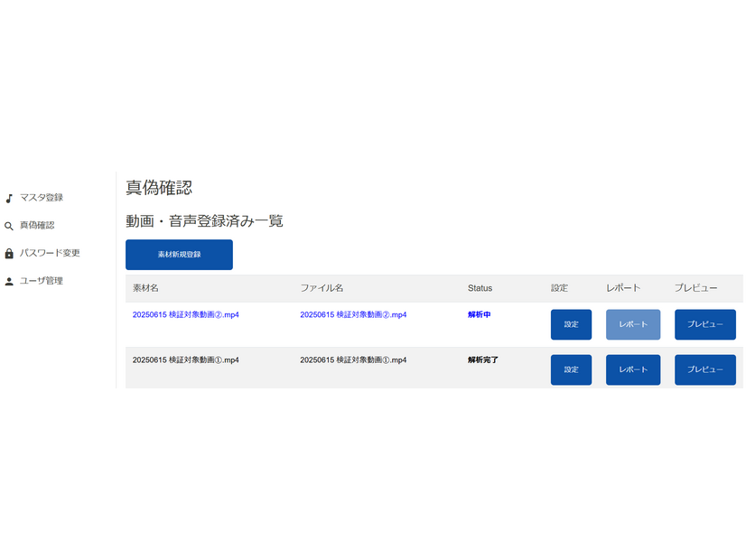Click the person icon next to ユーザ管理
This screenshot has height=560, width=746.
coord(10,280)
